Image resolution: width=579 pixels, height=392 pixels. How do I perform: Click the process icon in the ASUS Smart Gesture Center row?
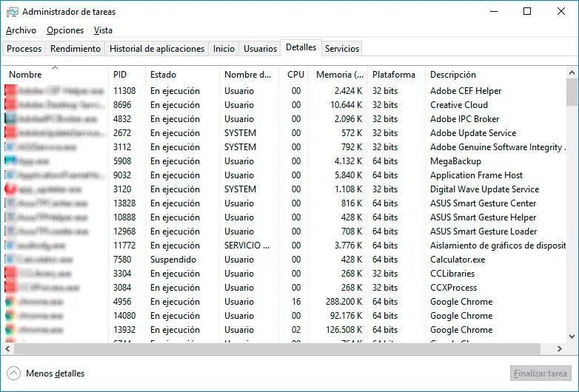tap(10, 203)
